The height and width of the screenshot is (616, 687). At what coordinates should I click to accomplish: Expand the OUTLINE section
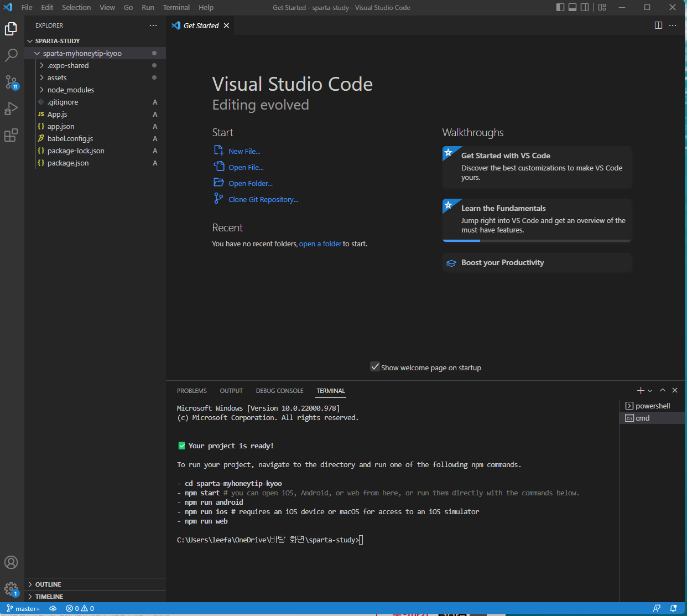coord(95,584)
